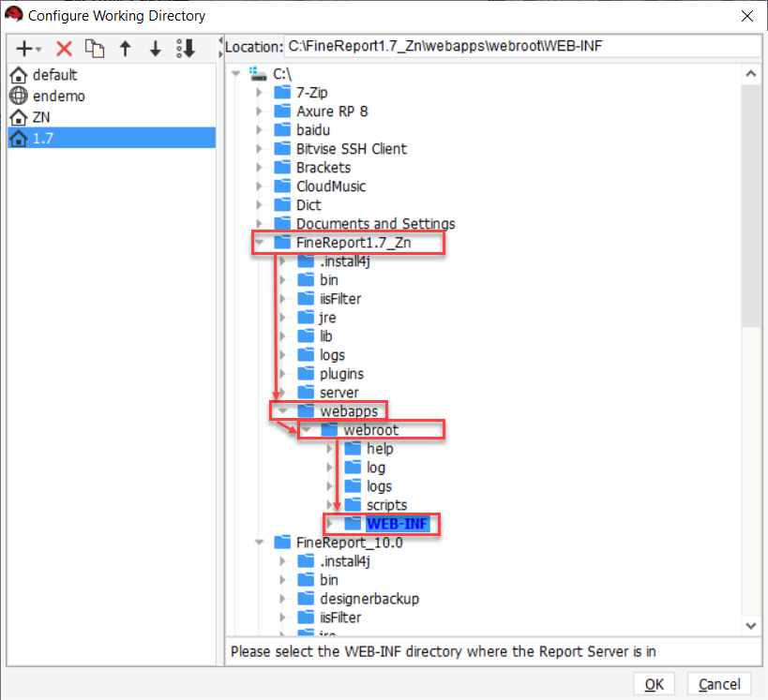
Task: Select the 1.7 working directory entry
Action: (x=112, y=138)
